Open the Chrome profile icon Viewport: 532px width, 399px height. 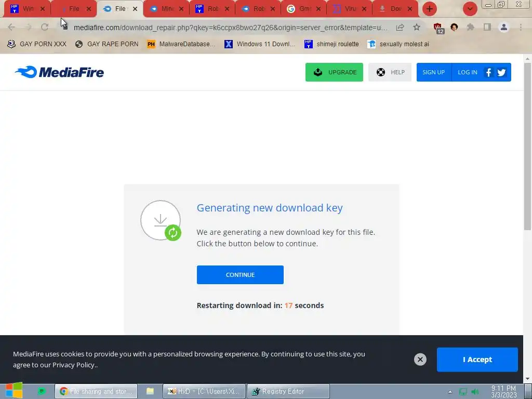(x=504, y=27)
